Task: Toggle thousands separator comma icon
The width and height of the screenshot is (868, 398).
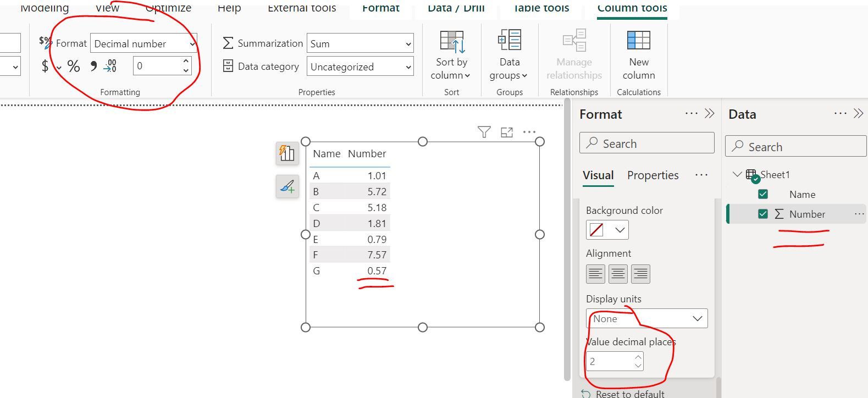Action: click(93, 67)
